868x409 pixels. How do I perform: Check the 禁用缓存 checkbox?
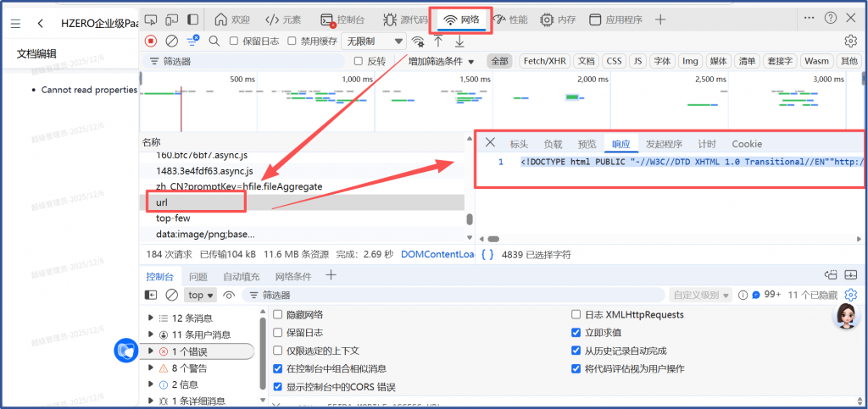[x=292, y=41]
